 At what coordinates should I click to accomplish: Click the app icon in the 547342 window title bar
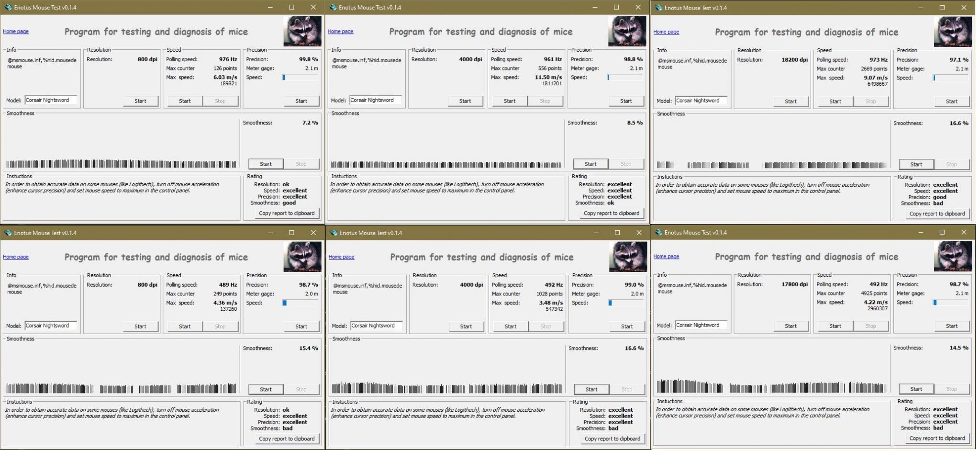(334, 233)
